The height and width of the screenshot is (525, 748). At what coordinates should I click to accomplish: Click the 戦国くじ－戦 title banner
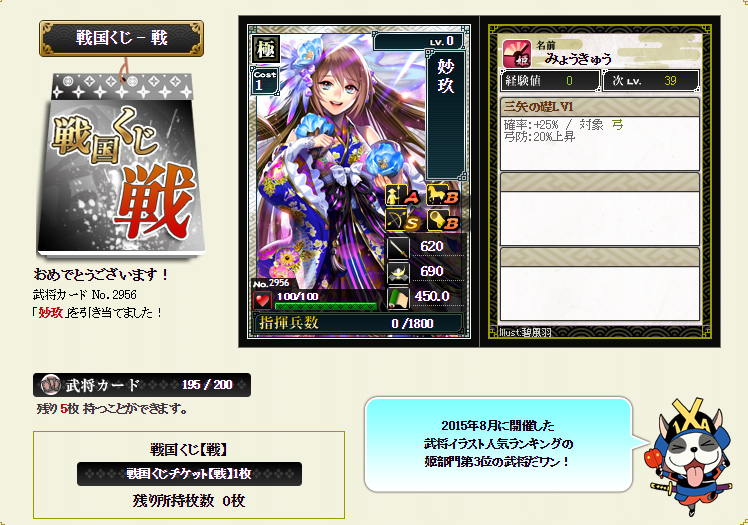coord(122,38)
